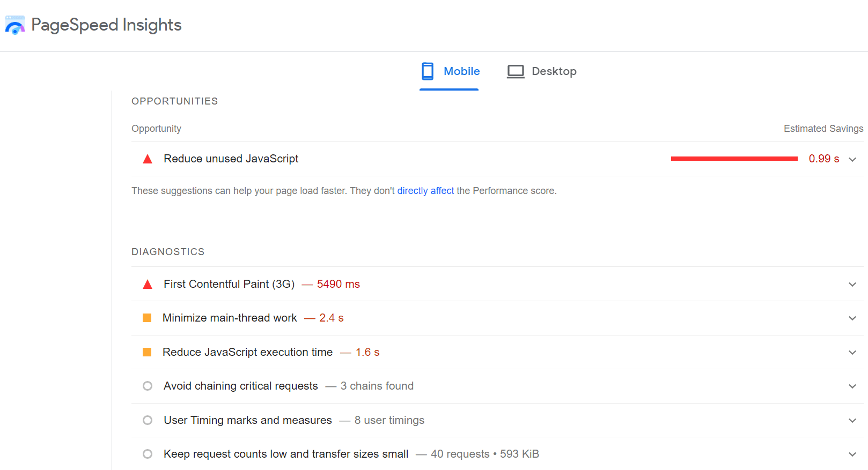The height and width of the screenshot is (470, 868).
Task: Click the desktop monitor icon
Action: pyautogui.click(x=515, y=71)
